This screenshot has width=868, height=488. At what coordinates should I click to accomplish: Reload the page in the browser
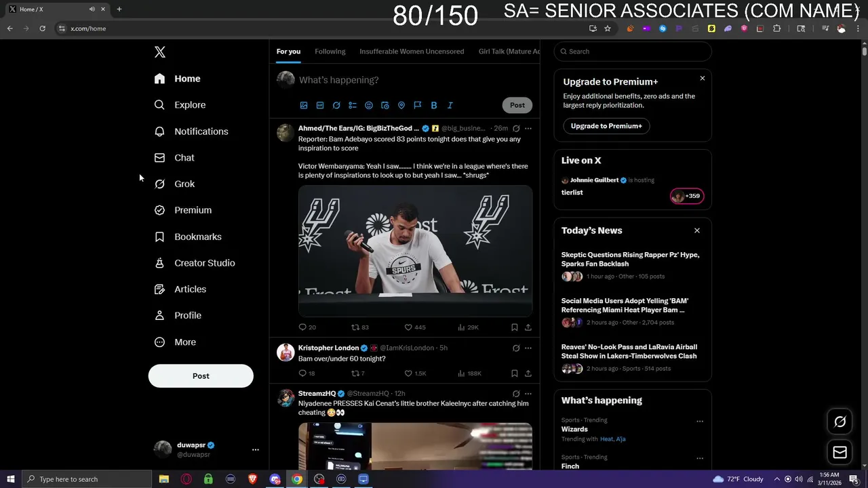coord(42,28)
